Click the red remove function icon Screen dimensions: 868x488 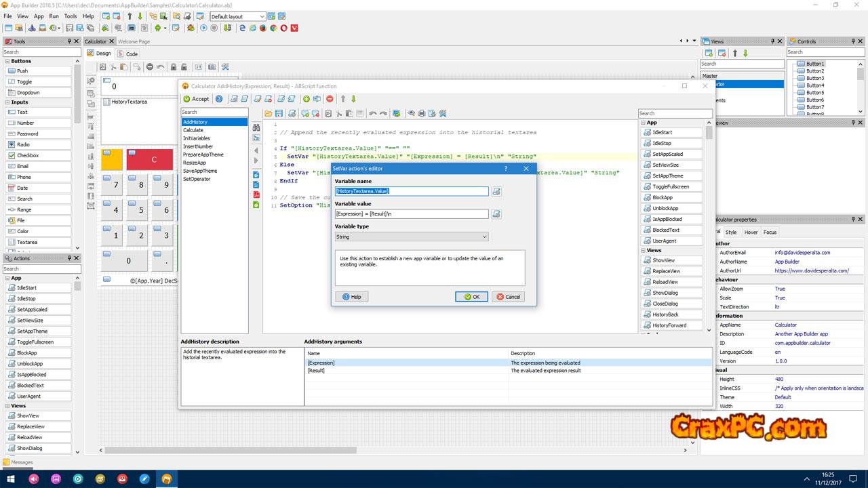tap(330, 99)
